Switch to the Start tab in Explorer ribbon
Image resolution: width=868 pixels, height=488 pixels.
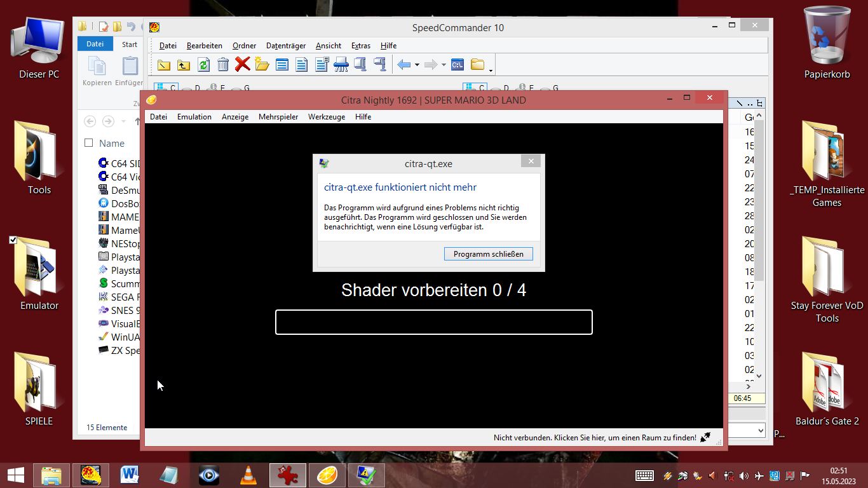(x=130, y=44)
